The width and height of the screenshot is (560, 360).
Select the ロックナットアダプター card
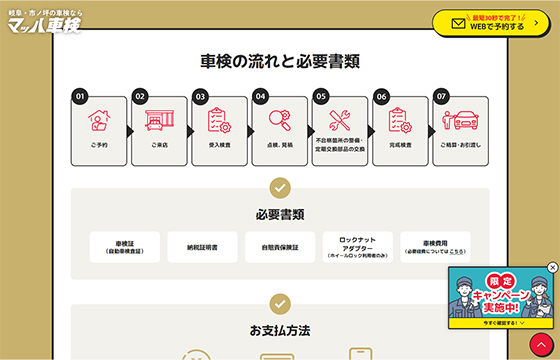[x=358, y=247]
